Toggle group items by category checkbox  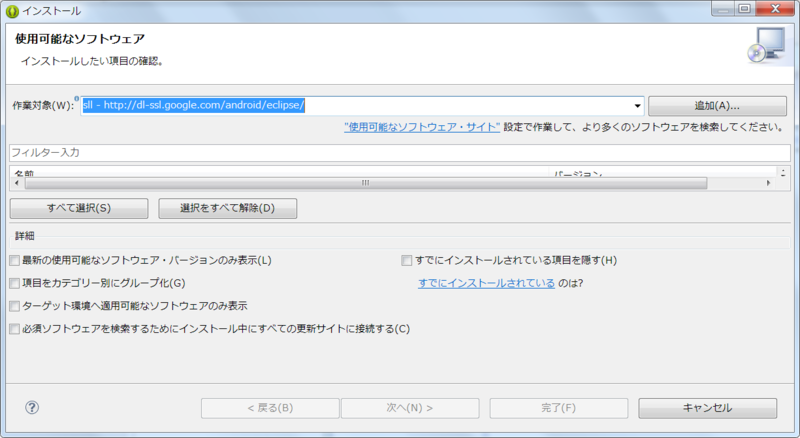tap(15, 283)
